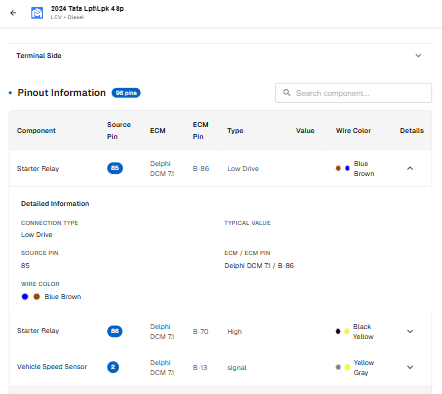Click black color dot in Black Yellow row
The width and height of the screenshot is (442, 394).
338,331
